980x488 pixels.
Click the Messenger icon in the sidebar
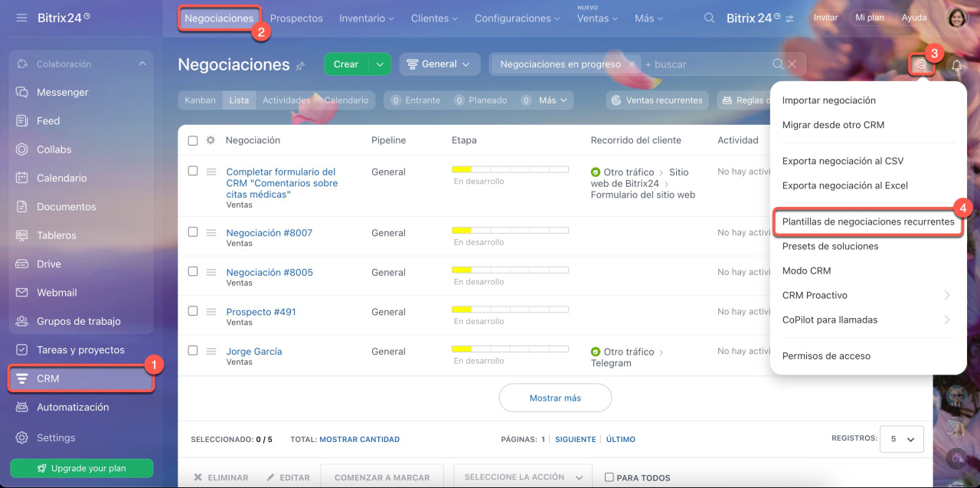pos(22,92)
